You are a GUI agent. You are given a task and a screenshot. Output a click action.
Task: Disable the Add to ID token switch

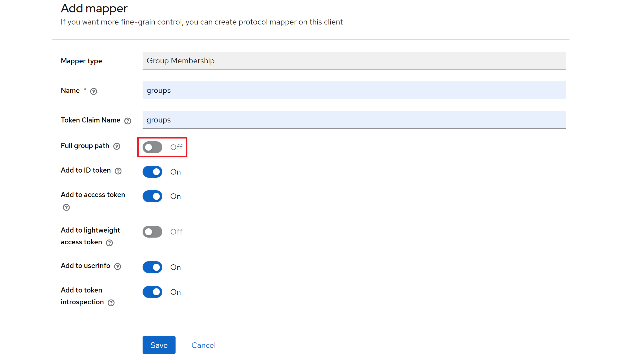pos(152,172)
